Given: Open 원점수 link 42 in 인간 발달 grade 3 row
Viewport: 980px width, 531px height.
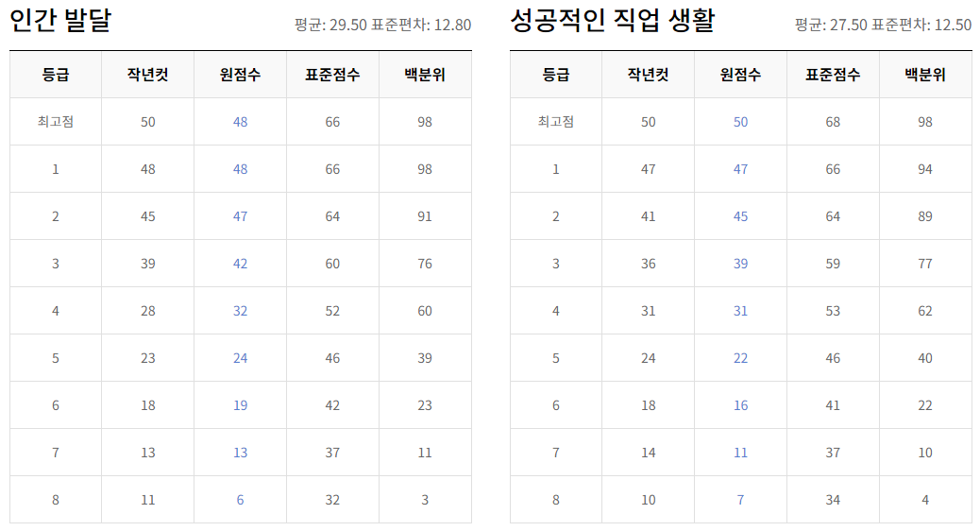Looking at the screenshot, I should (240, 264).
